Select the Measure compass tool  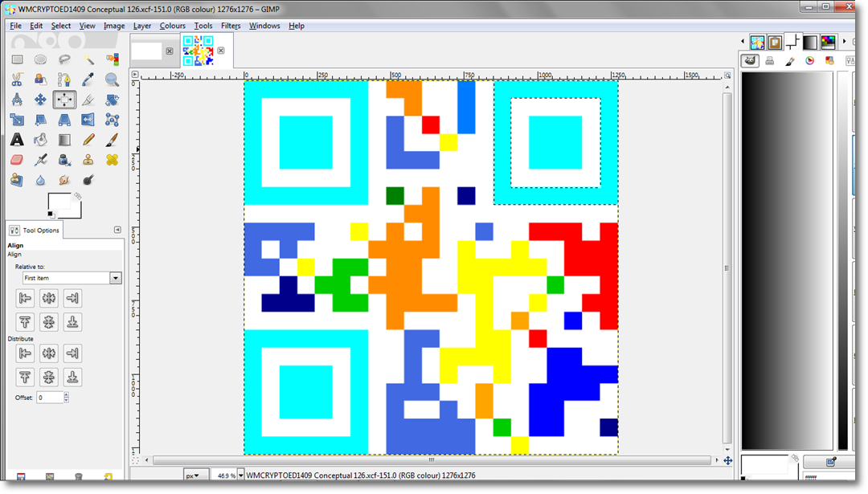pos(17,100)
